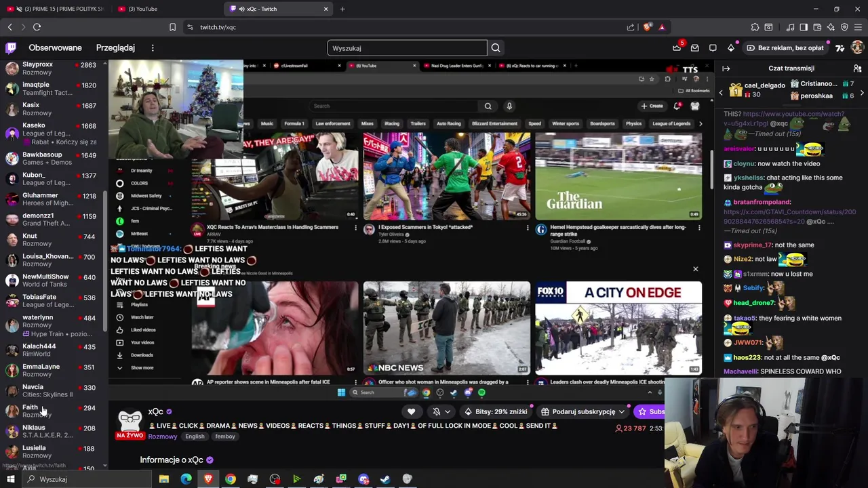Open Bawkbasoup channel in the sidebar
Screen dimensions: 868x488
[x=52, y=158]
